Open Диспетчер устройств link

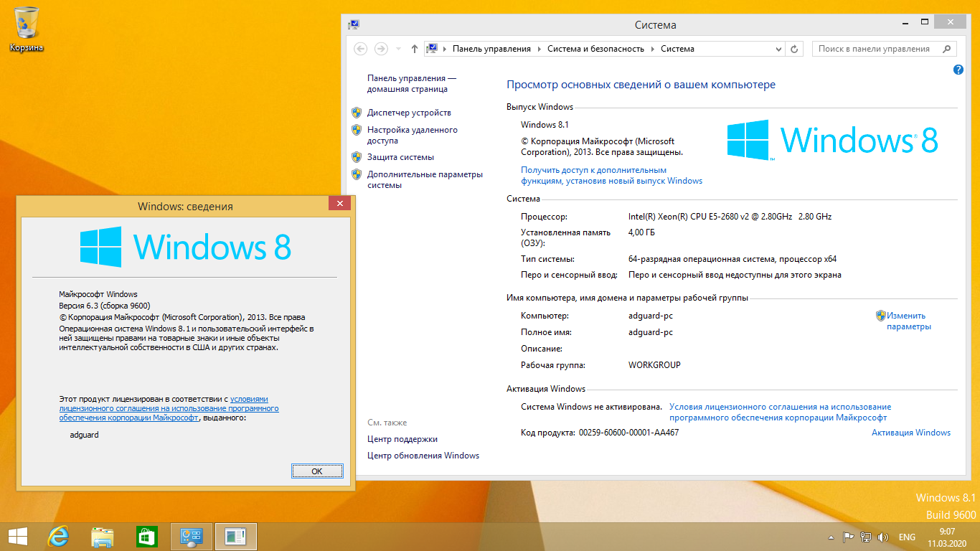pos(409,113)
